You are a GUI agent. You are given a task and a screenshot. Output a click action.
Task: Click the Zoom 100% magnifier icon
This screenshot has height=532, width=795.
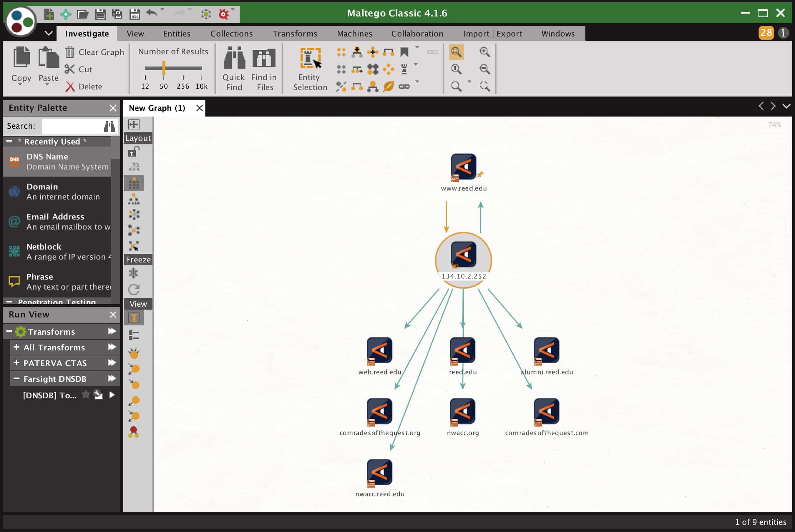[456, 69]
